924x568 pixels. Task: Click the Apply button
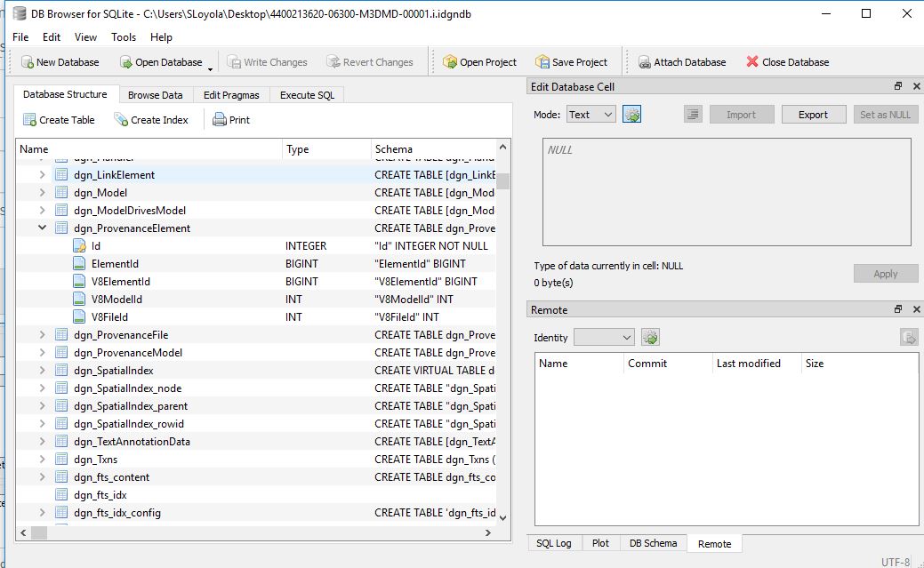pyautogui.click(x=885, y=274)
